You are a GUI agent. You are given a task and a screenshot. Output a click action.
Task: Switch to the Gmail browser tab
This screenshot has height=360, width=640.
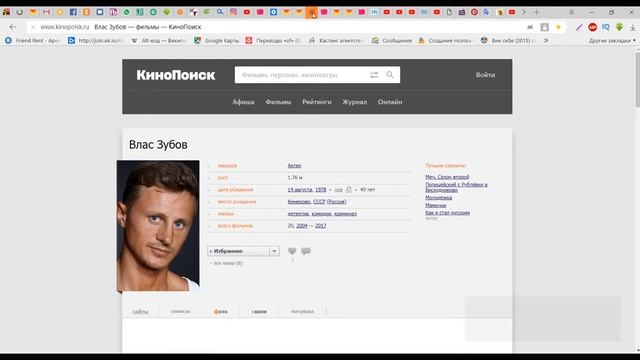(46, 12)
